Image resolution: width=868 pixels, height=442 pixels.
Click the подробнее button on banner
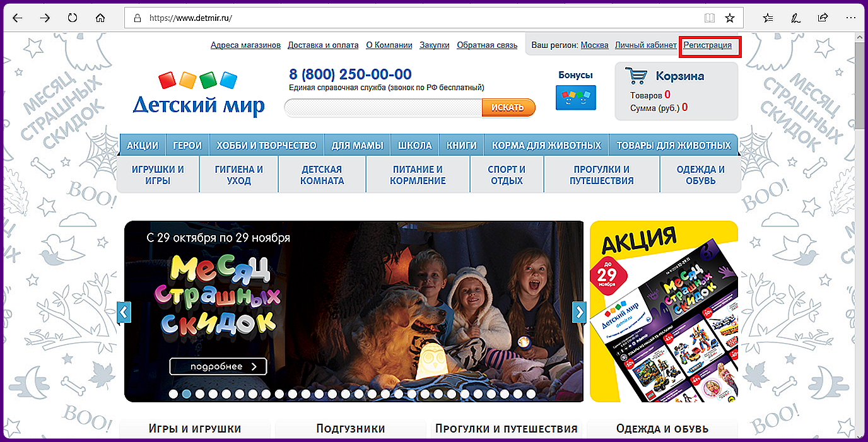218,366
